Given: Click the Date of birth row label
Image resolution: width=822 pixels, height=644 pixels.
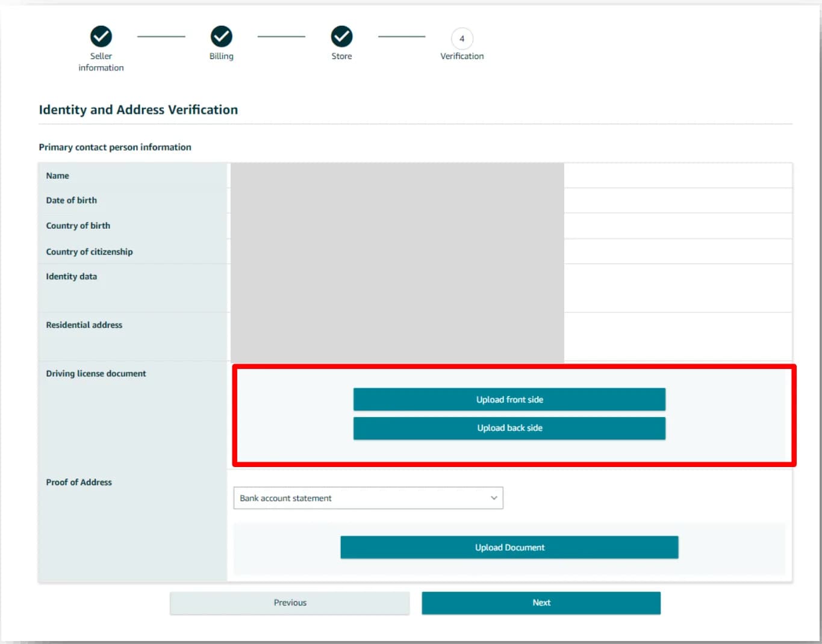Looking at the screenshot, I should [72, 200].
